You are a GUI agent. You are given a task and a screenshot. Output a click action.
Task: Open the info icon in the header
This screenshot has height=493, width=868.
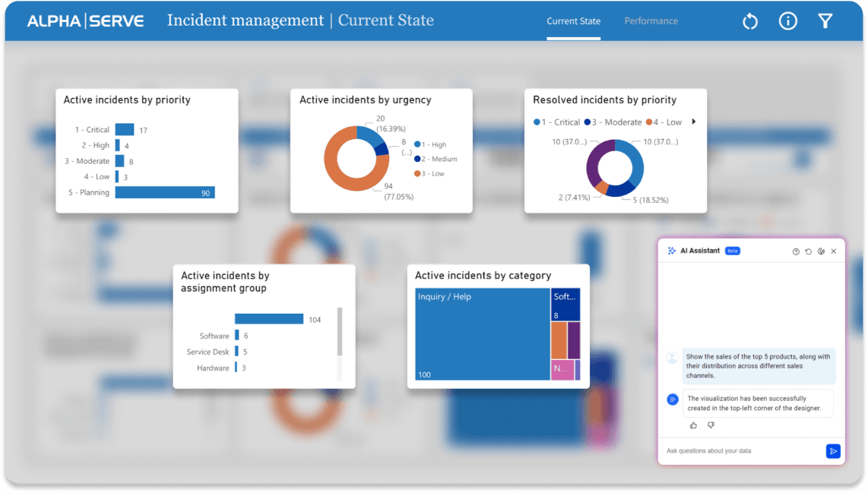pyautogui.click(x=788, y=21)
